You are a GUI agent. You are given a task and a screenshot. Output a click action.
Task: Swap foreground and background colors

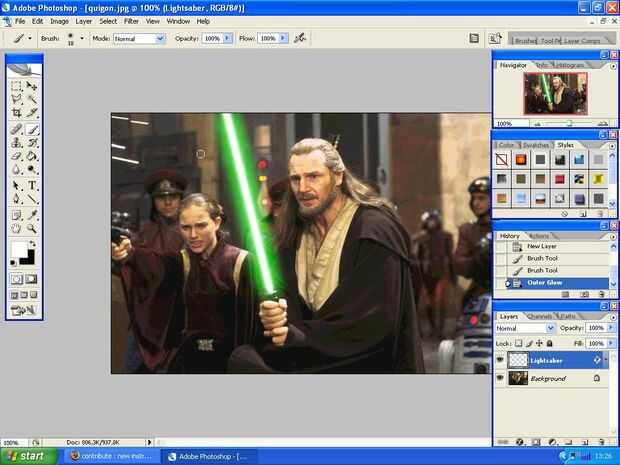coord(33,244)
